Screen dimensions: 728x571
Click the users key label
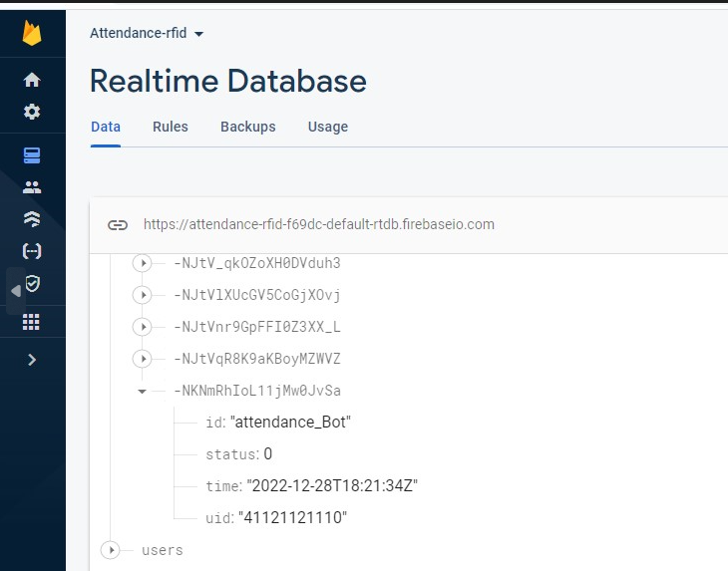[163, 550]
